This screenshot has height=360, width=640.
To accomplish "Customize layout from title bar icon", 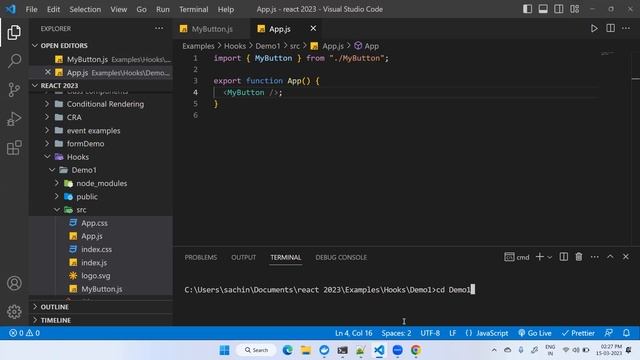I will (x=574, y=9).
